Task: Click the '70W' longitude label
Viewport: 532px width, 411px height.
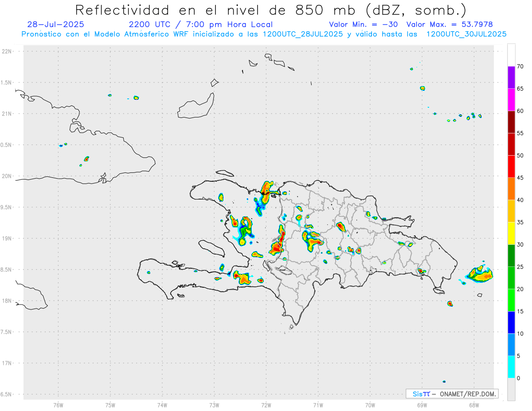Action: coord(370,405)
